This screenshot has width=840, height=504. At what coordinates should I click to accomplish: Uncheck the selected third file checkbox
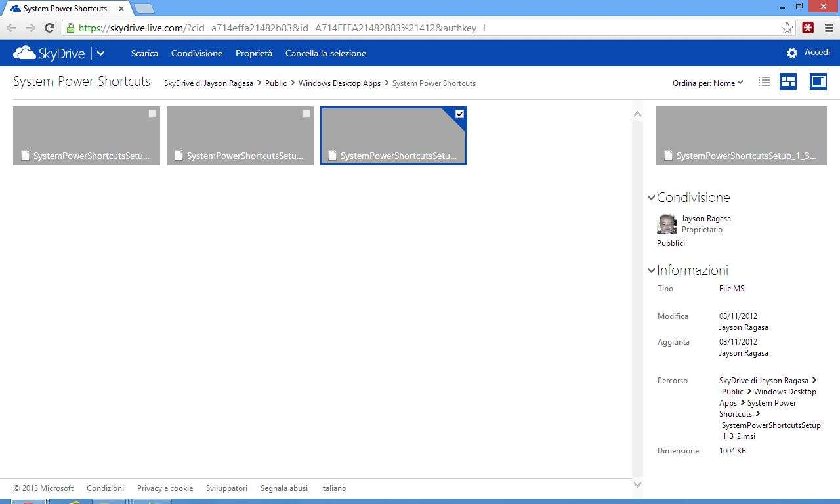tap(459, 114)
